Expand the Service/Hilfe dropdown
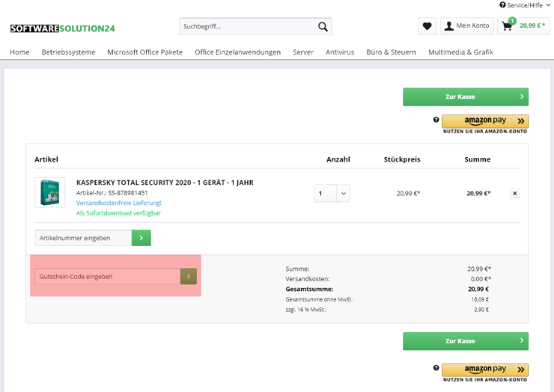 [x=525, y=5]
